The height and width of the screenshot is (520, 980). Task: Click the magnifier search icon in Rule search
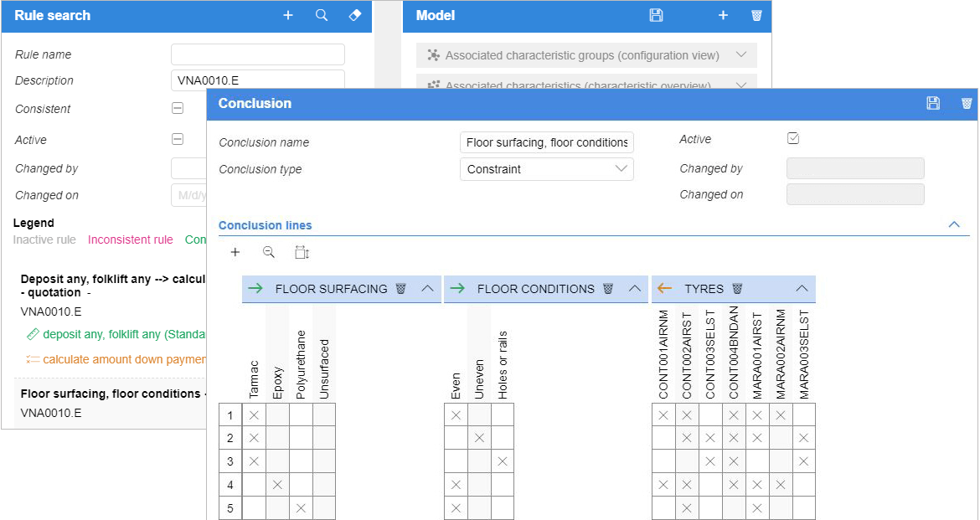click(x=322, y=15)
